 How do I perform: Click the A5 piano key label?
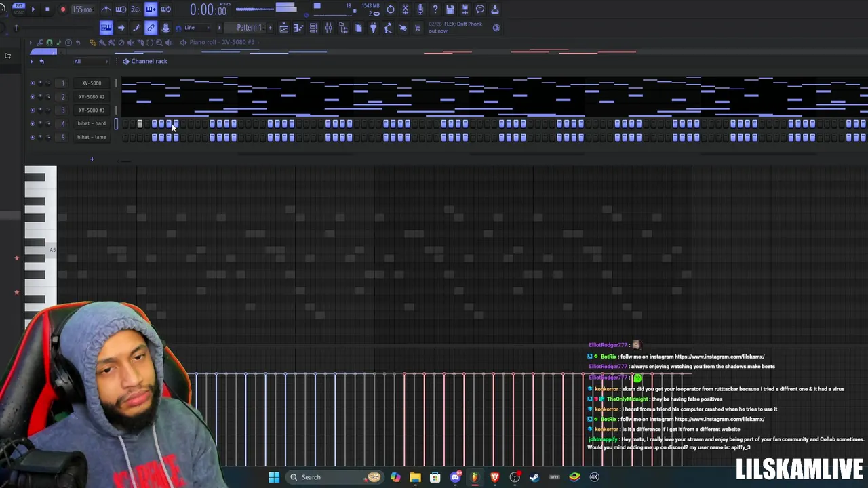[52, 250]
